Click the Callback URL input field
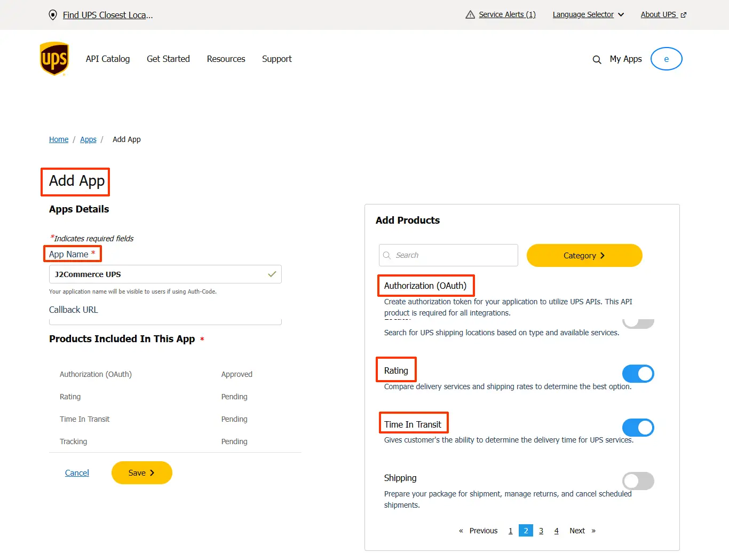The image size is (729, 560). coord(165,321)
